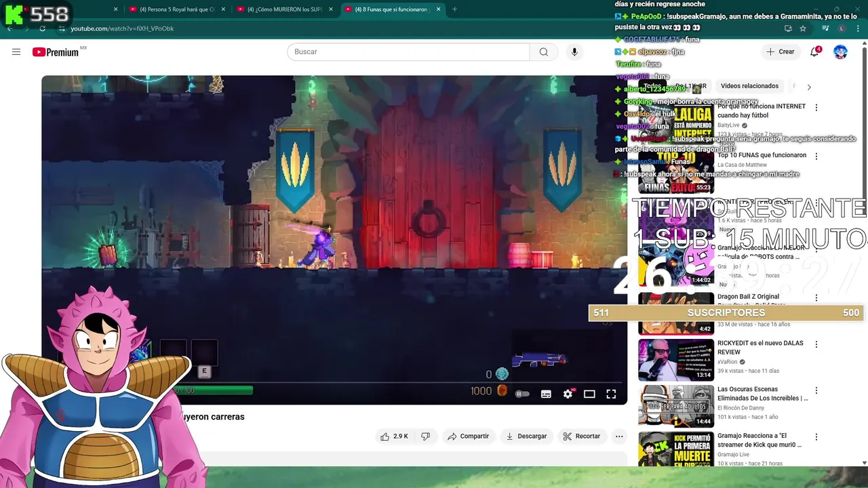This screenshot has width=868, height=488.
Task: Close the 'Persona 5 Royal' tab
Action: pos(223,9)
